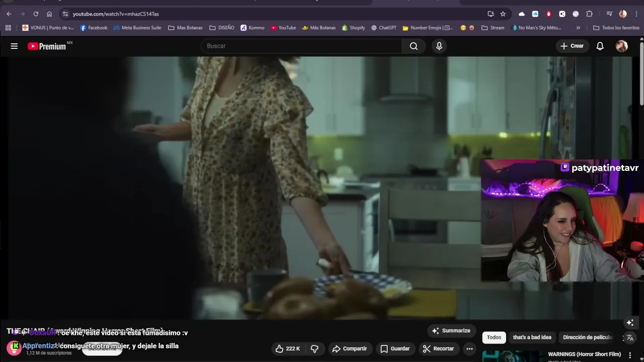Open the DISEÑO bookmark folder
Screen dimensions: 644x362
221,28
